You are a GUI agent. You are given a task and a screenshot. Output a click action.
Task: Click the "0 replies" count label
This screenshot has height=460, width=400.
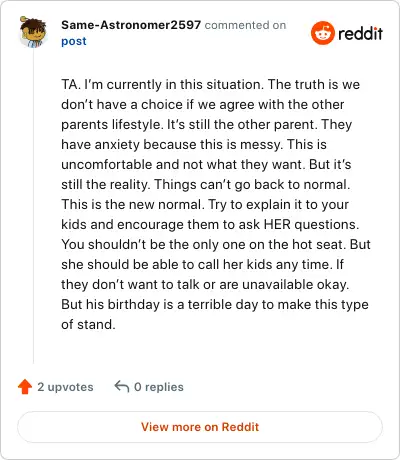(x=159, y=387)
